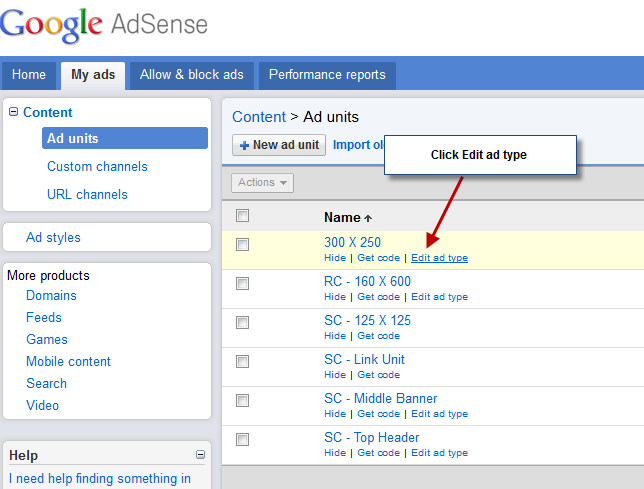Check the box for SC - Top Header
This screenshot has width=644, height=489.
(x=242, y=439)
